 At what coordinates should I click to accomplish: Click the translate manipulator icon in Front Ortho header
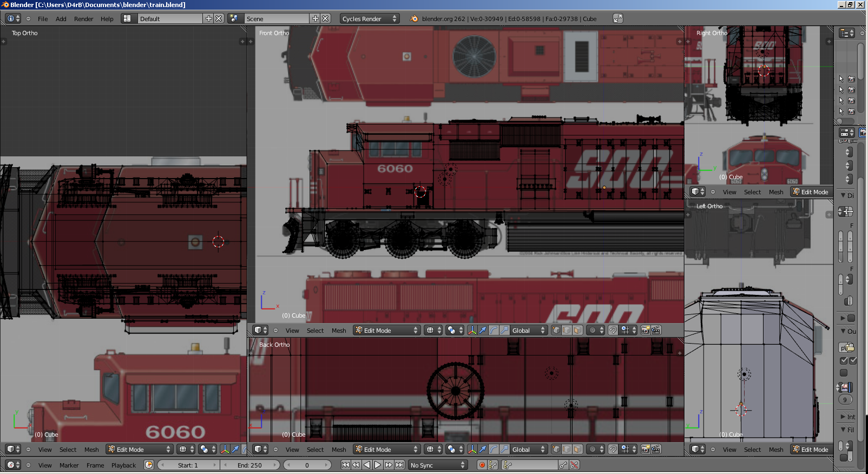tap(483, 330)
